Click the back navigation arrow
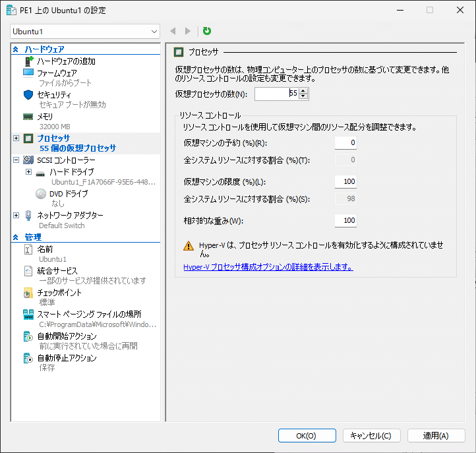 (x=173, y=31)
